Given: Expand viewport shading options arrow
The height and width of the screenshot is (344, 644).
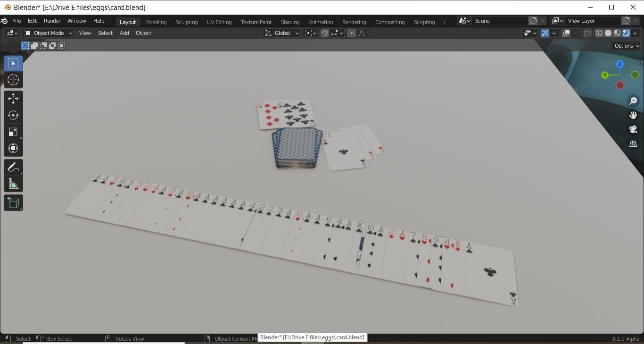Looking at the screenshot, I should tap(635, 33).
